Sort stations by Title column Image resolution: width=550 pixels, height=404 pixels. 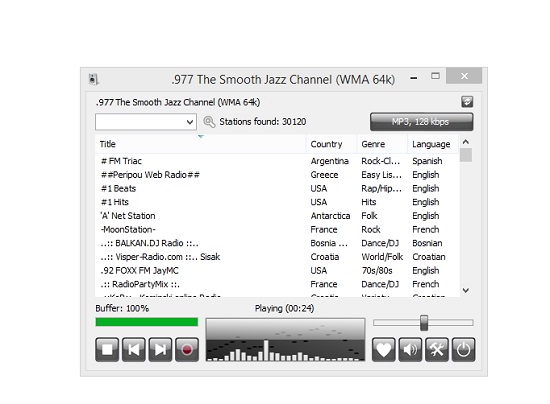(201, 144)
